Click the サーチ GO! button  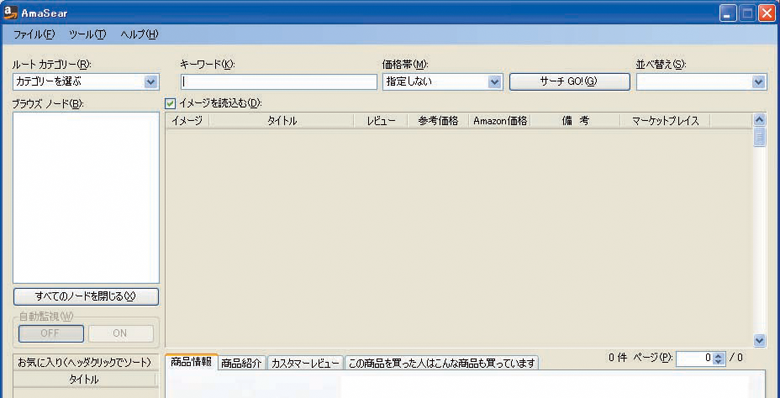click(x=569, y=82)
